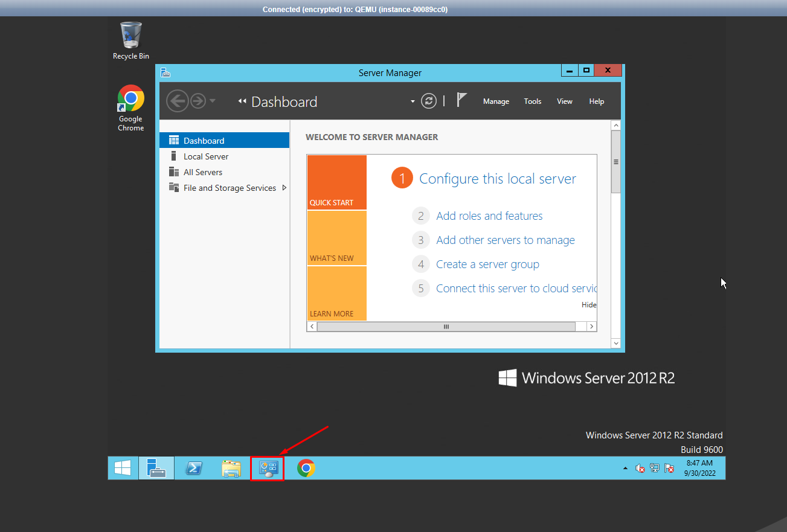Click the horizontal scrollbar thumb

(x=446, y=327)
